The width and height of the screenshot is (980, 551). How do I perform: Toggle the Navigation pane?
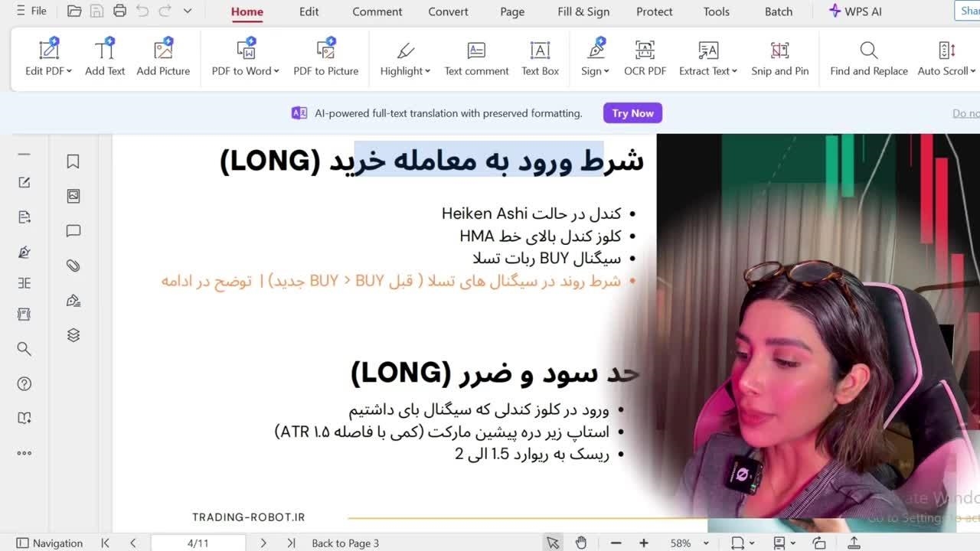pyautogui.click(x=50, y=543)
